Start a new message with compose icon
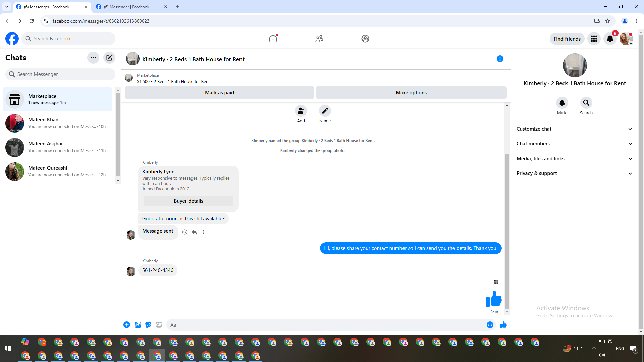The height and width of the screenshot is (362, 644). pyautogui.click(x=109, y=58)
